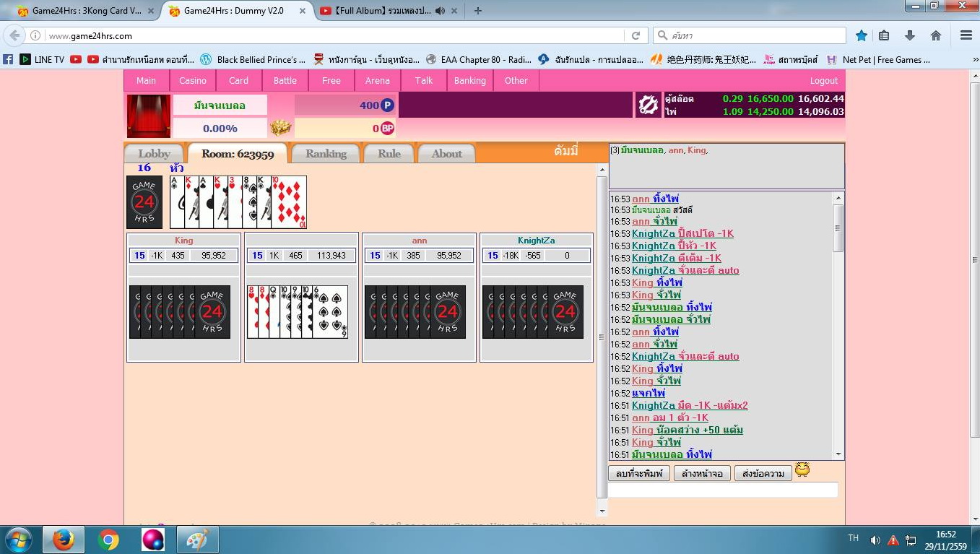Open the settings gear icon

[648, 105]
